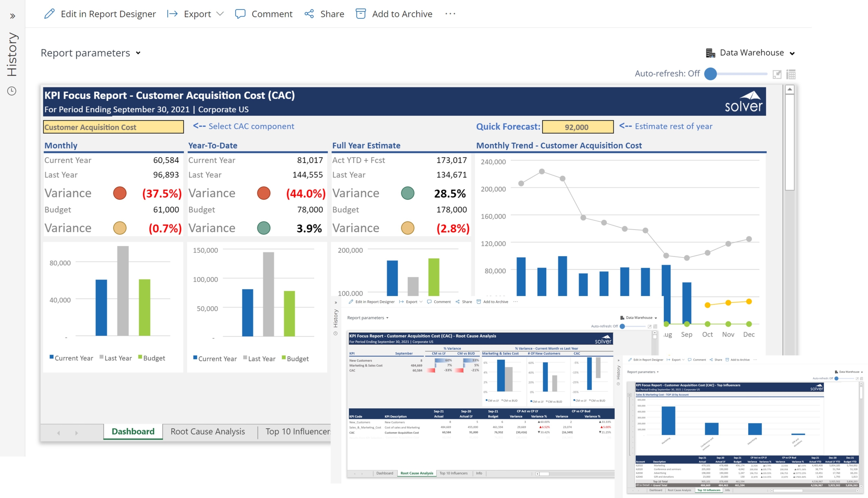Open the more options ellipsis menu

450,14
